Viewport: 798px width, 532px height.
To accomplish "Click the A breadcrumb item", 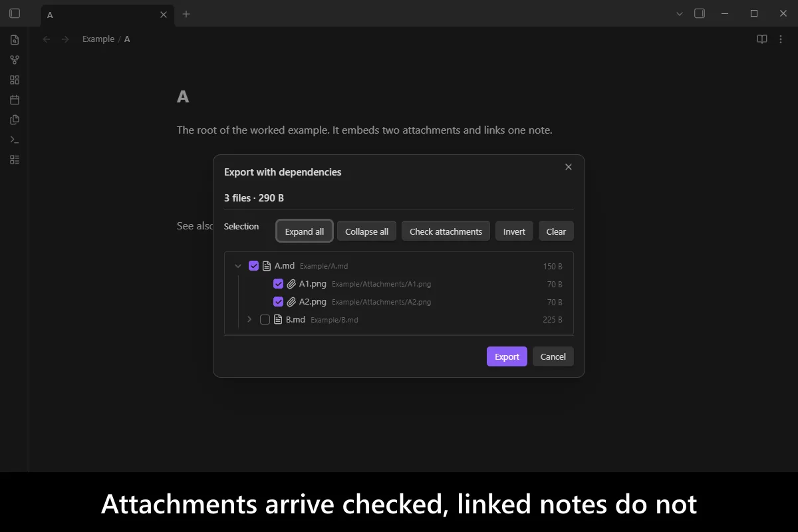I will (127, 39).
